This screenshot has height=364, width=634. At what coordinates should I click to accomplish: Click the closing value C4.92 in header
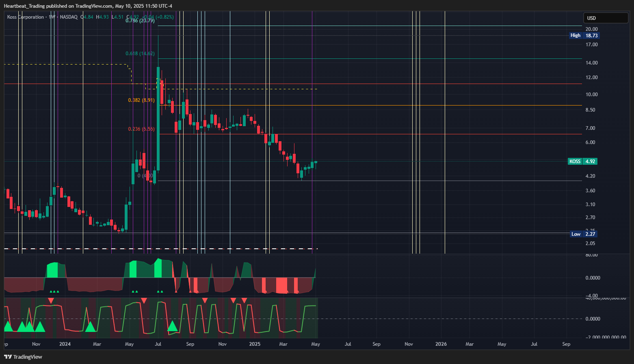coord(132,17)
